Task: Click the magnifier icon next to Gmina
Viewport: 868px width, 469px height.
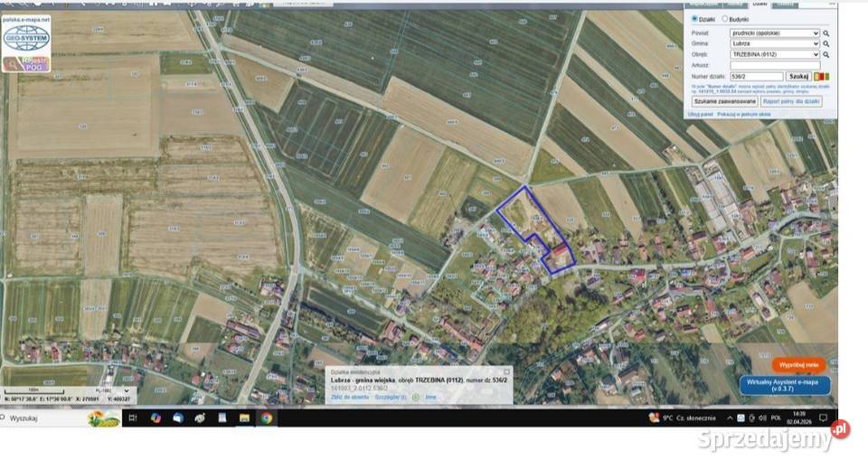Action: tap(826, 43)
